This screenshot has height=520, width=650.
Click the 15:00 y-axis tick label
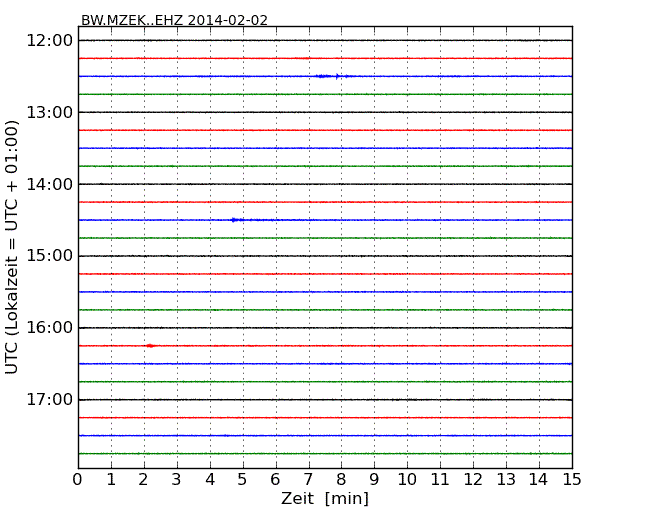[50, 256]
